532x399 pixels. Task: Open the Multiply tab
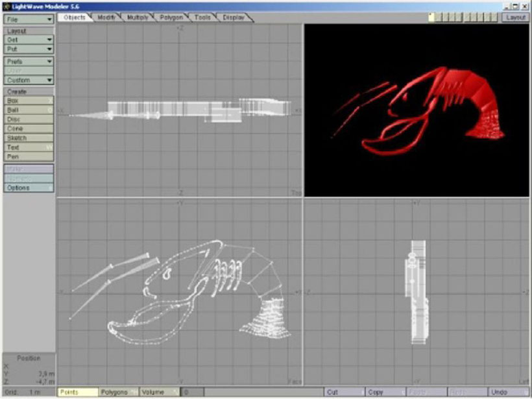pyautogui.click(x=138, y=18)
